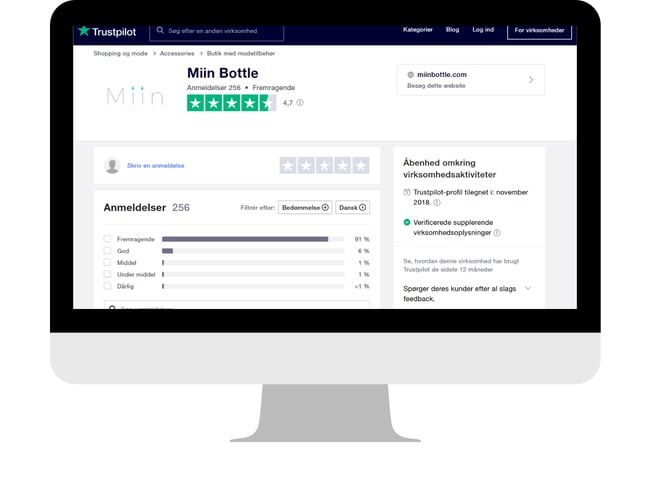Expand 'Spørger deres kunder' section chevron
The image size is (650, 500).
[x=528, y=288]
